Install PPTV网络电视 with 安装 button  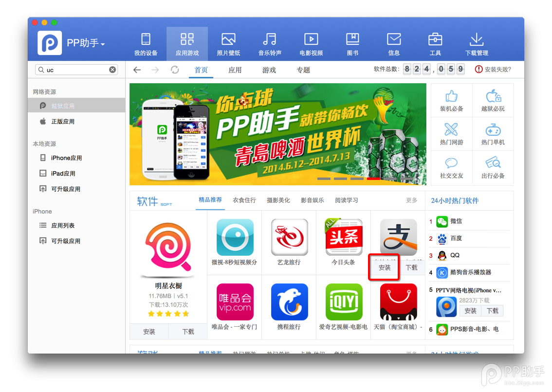pyautogui.click(x=470, y=311)
